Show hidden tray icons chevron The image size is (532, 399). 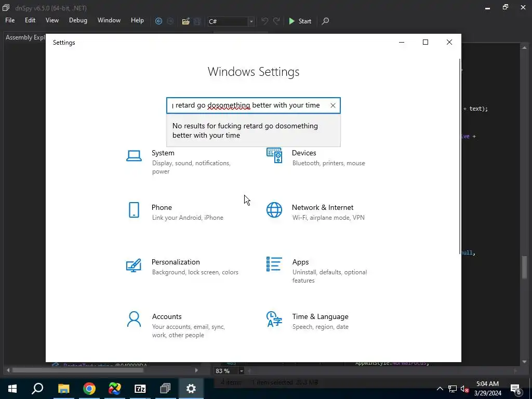click(440, 389)
